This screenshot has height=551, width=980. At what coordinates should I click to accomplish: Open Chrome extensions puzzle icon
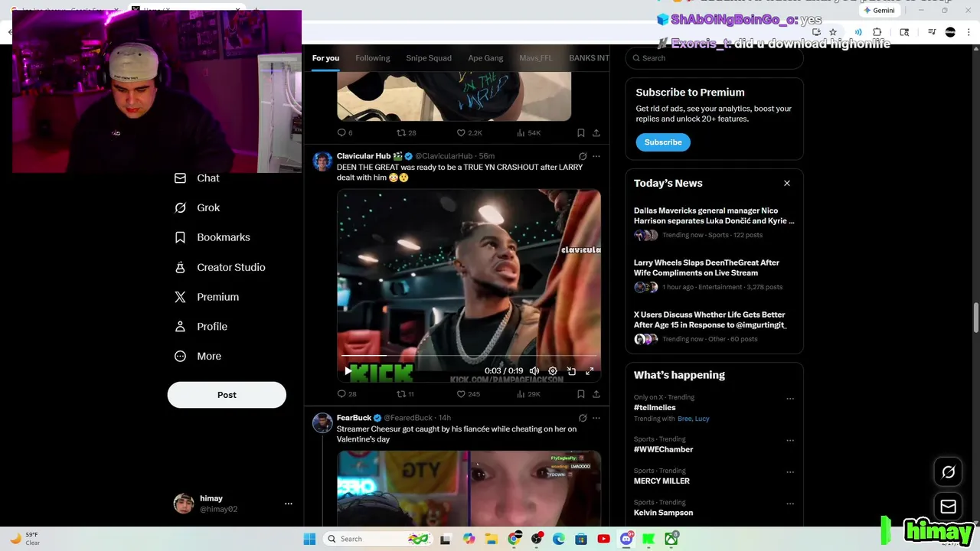[877, 32]
